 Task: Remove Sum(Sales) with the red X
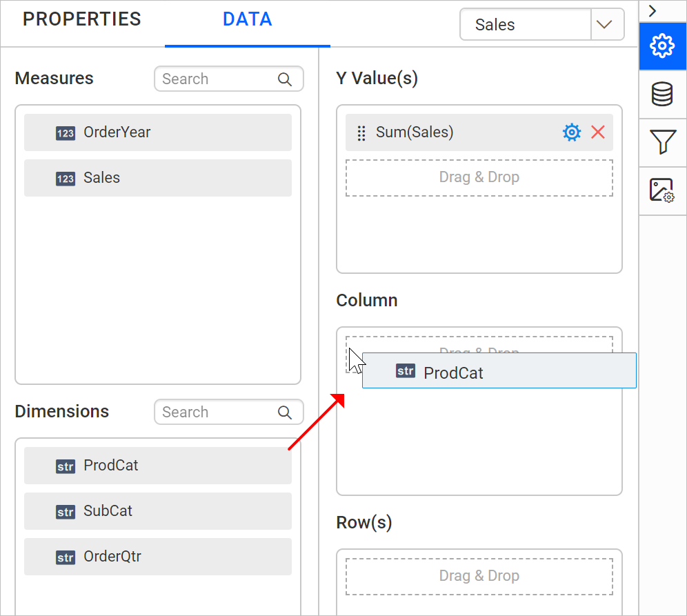click(598, 132)
